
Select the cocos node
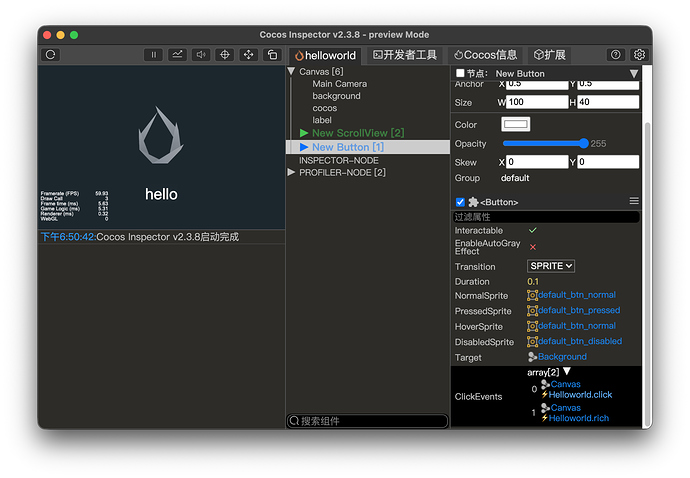tap(324, 108)
